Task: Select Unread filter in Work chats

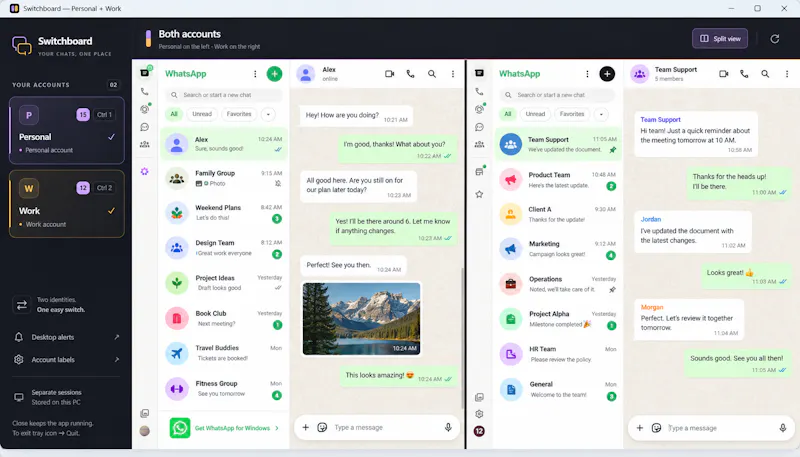Action: click(x=535, y=114)
